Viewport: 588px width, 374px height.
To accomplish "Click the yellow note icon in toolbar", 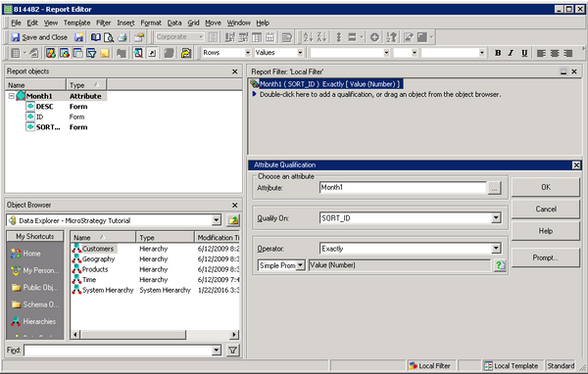I will click(x=105, y=53).
